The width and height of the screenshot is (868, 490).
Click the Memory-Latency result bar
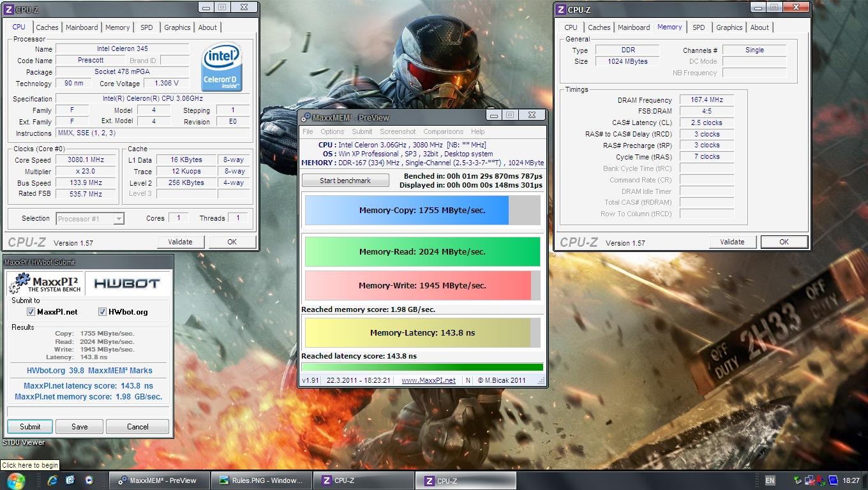[423, 332]
